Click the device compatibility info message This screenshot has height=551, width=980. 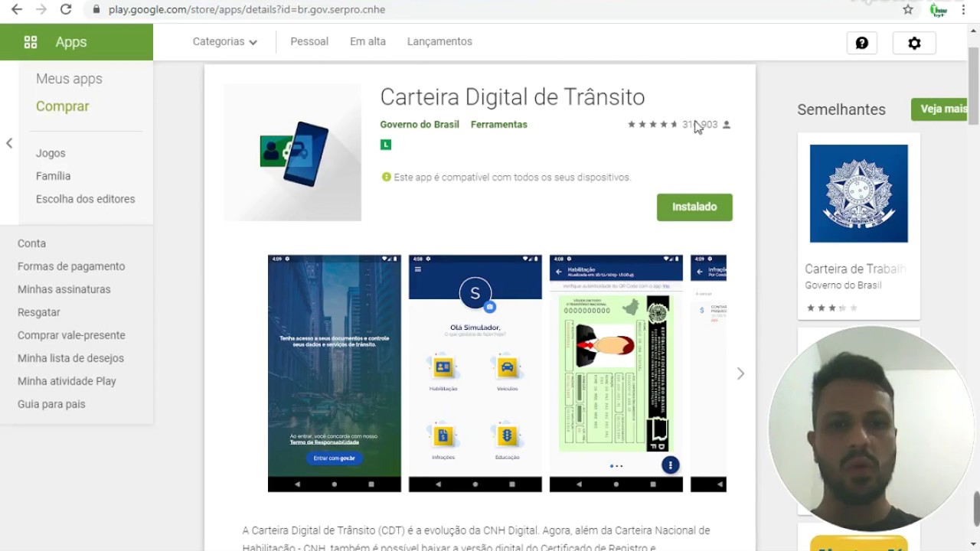[x=506, y=177]
